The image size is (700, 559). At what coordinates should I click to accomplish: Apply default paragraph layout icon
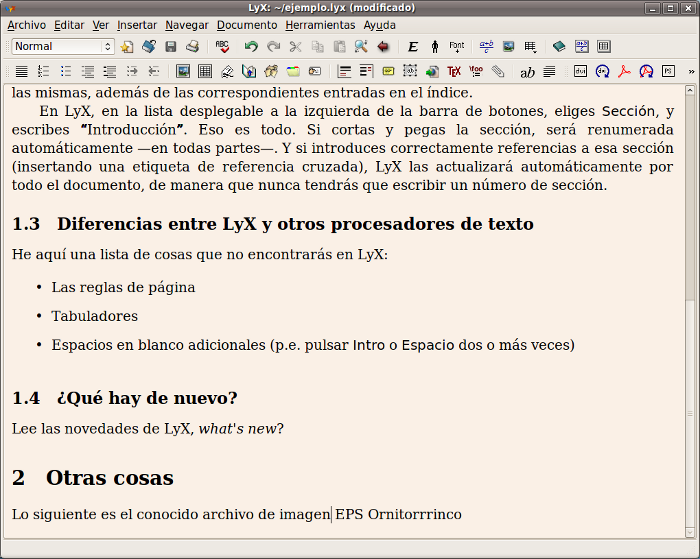tap(21, 71)
